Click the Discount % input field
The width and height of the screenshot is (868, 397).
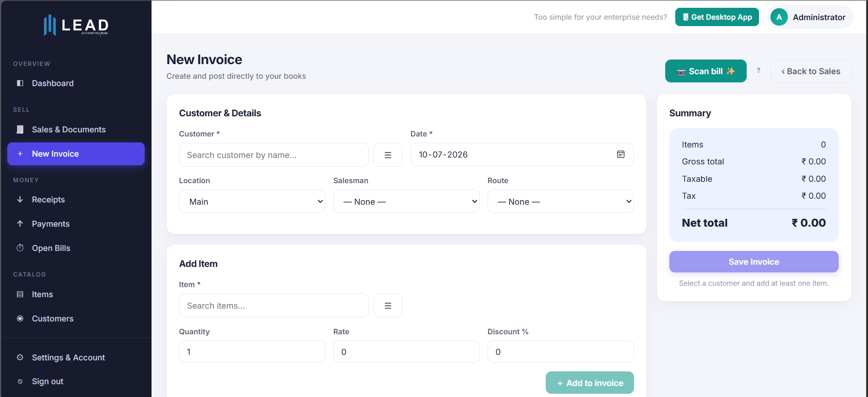[x=561, y=352]
